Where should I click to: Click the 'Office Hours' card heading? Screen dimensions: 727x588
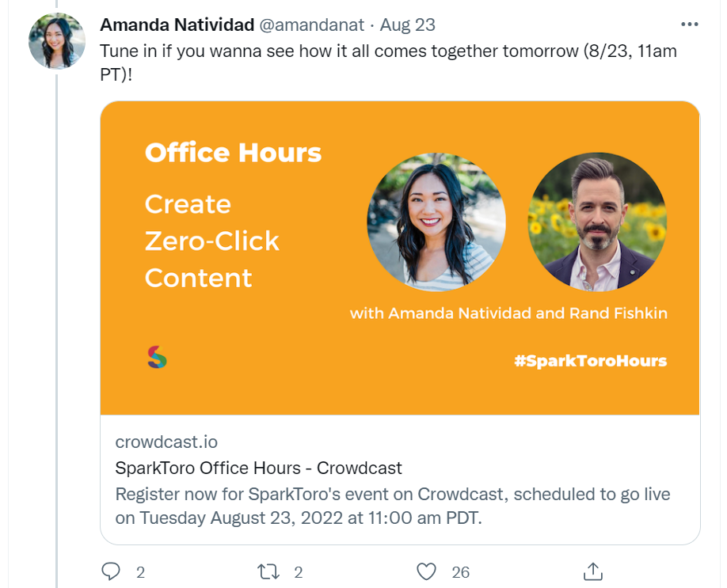point(233,153)
